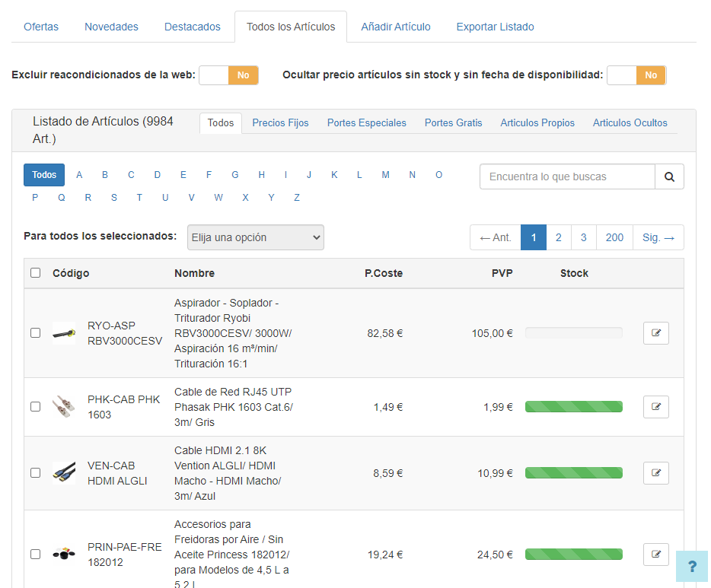
Task: Click the Vention HDMI cable thumbnail
Action: click(64, 473)
